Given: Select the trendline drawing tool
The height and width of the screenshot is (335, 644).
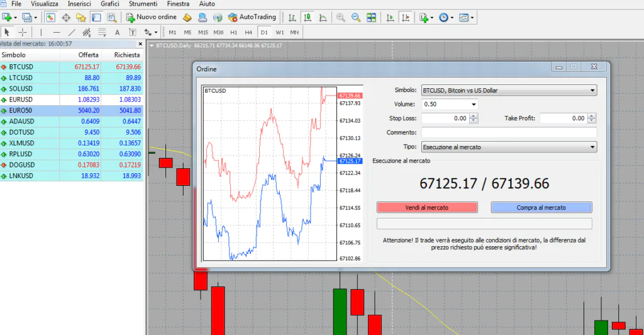Looking at the screenshot, I should click(x=72, y=32).
